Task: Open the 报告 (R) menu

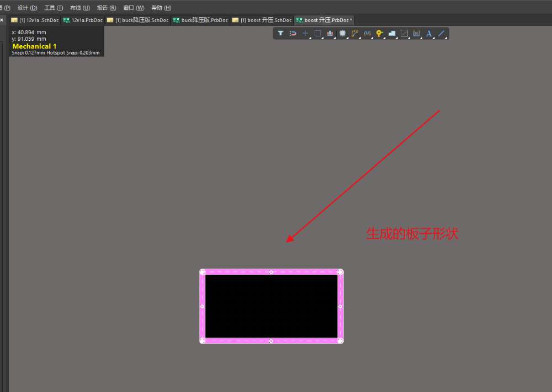Action: click(107, 8)
